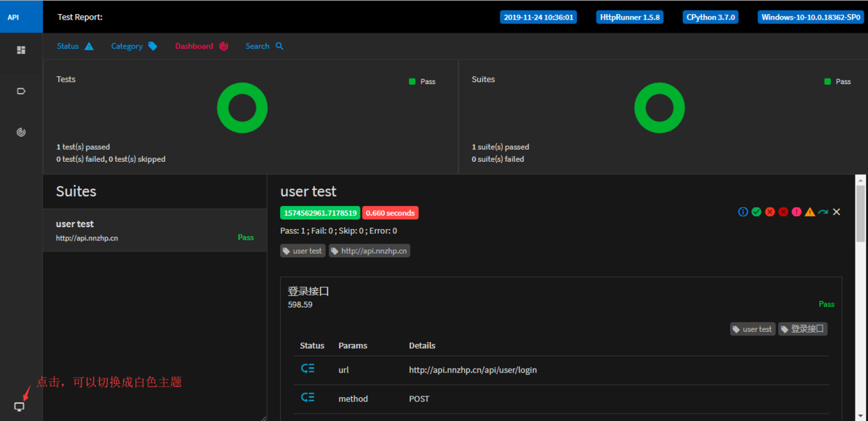Click the Suites donut chart
Image resolution: width=868 pixels, height=421 pixels.
point(659,108)
